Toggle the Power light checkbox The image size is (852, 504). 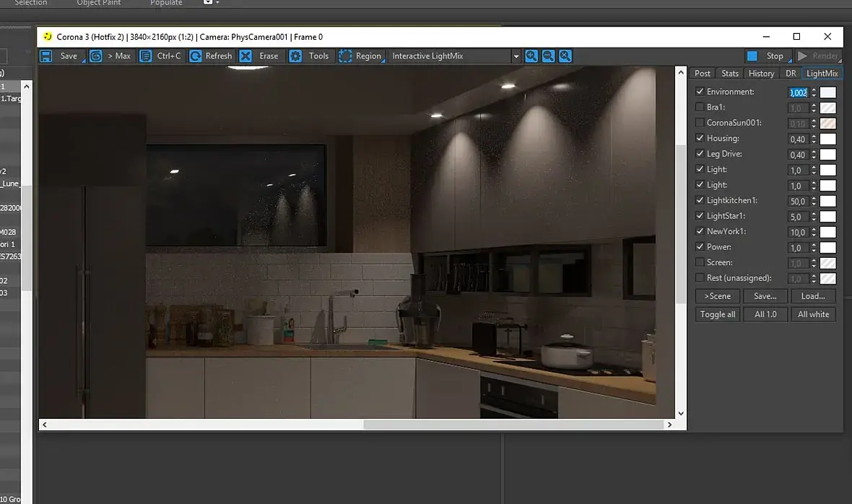(x=700, y=246)
